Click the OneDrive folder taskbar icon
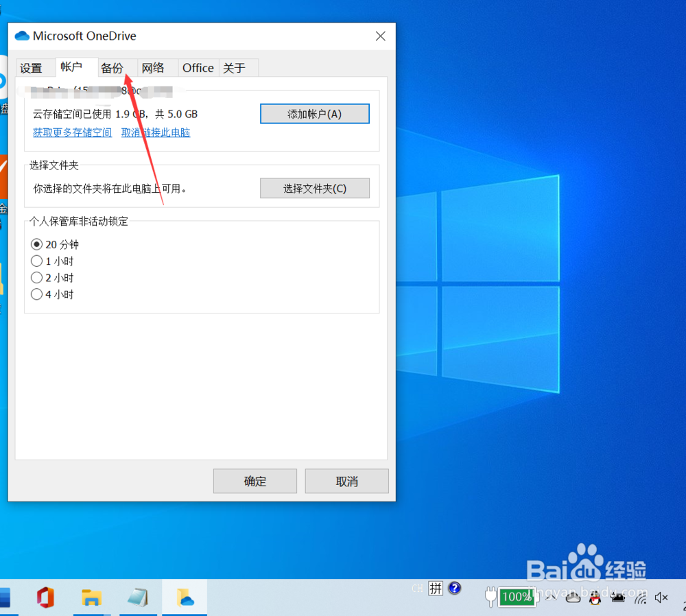686x616 pixels. [x=185, y=597]
